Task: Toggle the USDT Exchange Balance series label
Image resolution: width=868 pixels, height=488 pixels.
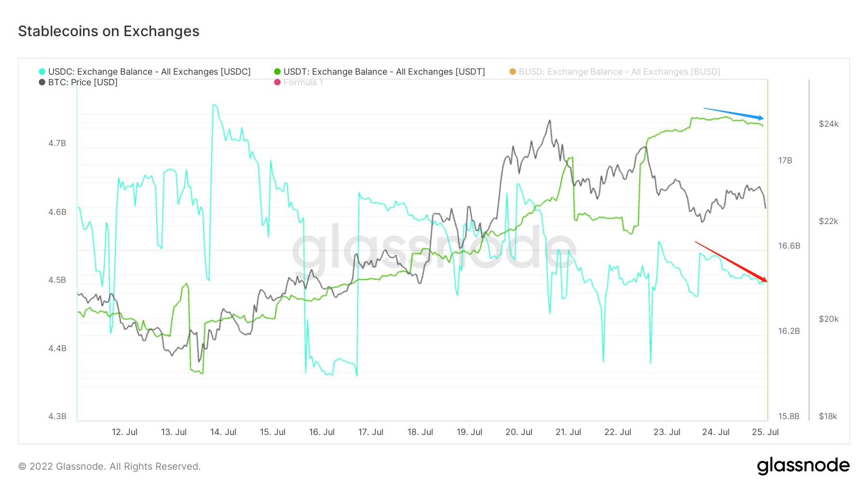Action: (x=384, y=72)
